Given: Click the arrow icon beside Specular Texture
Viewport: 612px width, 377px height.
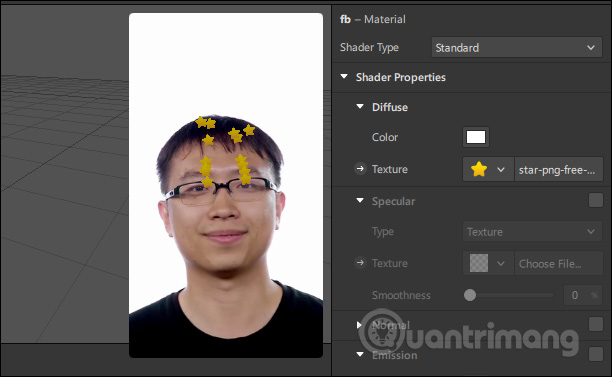Looking at the screenshot, I should coord(360,263).
